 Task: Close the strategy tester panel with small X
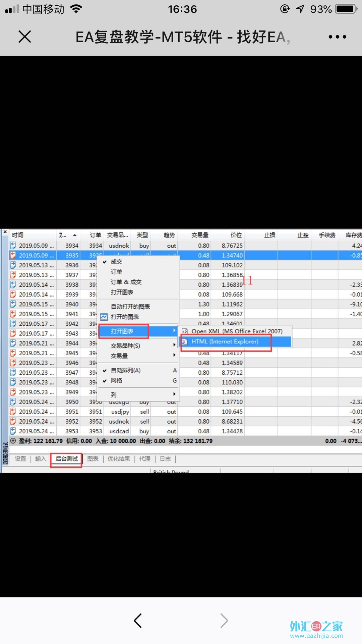[5, 232]
